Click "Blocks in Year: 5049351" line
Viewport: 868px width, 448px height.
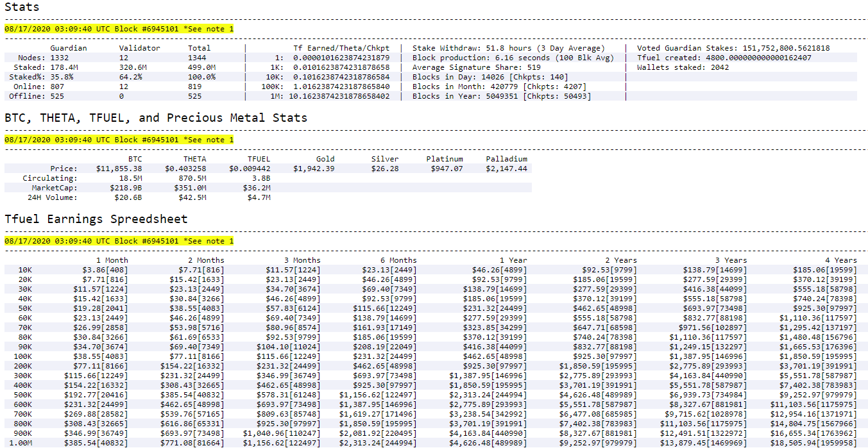[502, 96]
